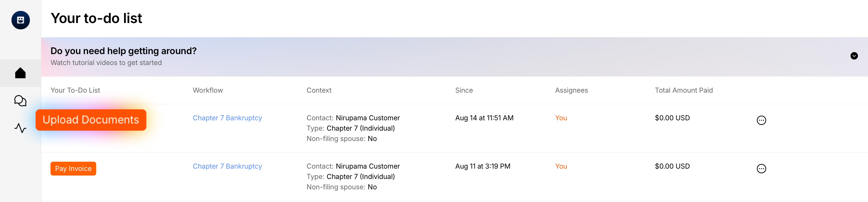This screenshot has height=202, width=868.
Task: Open Chapter 7 Bankruptcy link in second row
Action: (x=227, y=166)
